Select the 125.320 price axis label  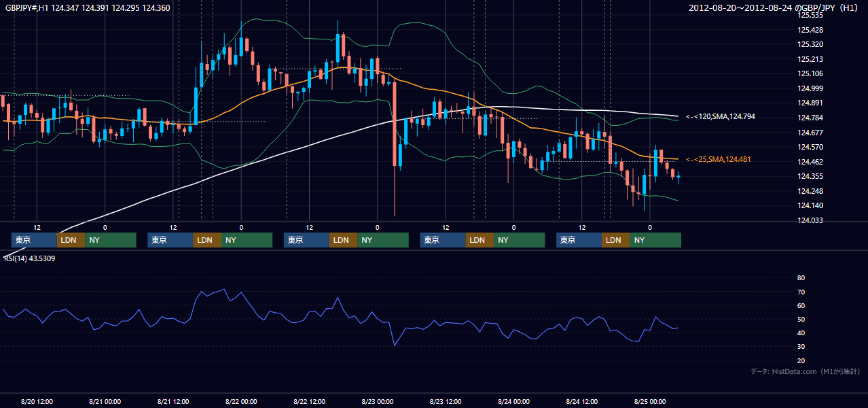810,44
